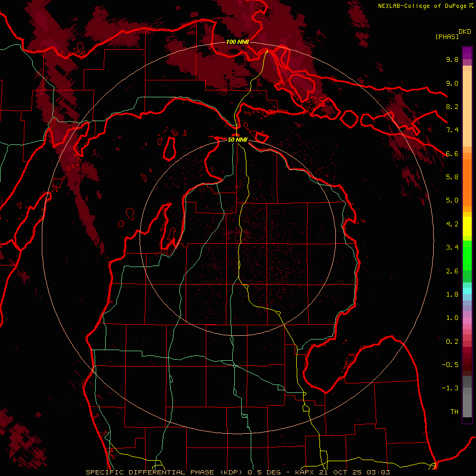Click the 5.0 scale value

point(452,200)
